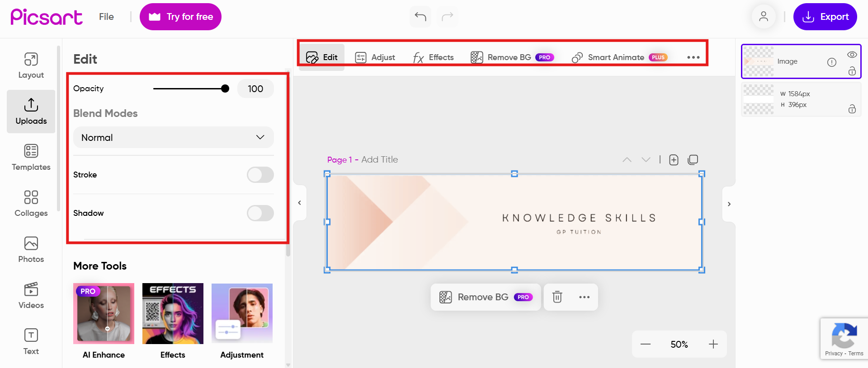The image size is (868, 368).
Task: Hide the Image layer with eye icon
Action: coord(852,55)
